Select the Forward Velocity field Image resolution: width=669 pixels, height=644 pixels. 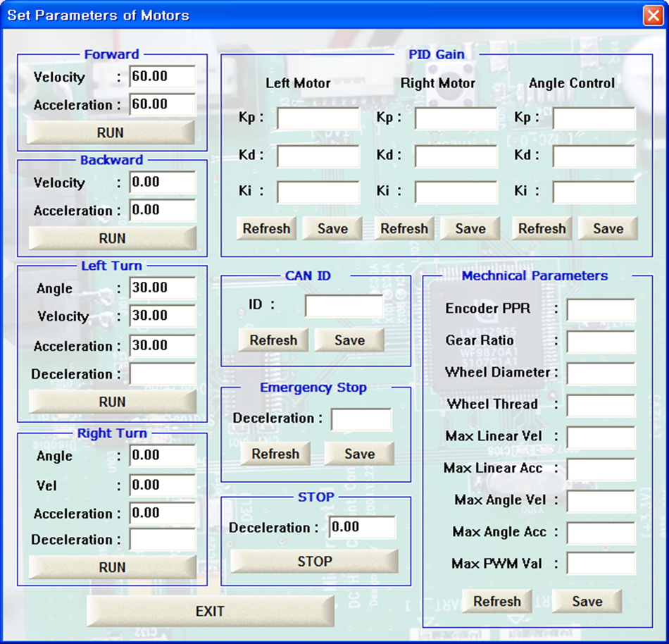click(163, 76)
